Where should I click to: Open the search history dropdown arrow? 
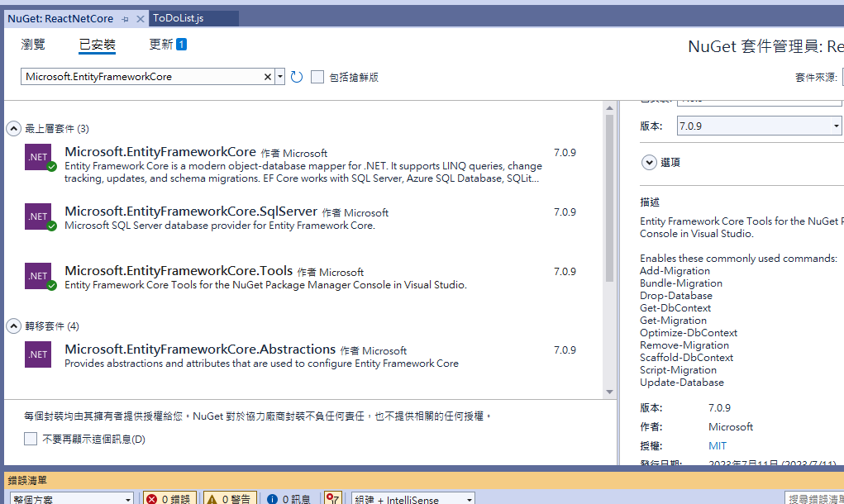(280, 77)
